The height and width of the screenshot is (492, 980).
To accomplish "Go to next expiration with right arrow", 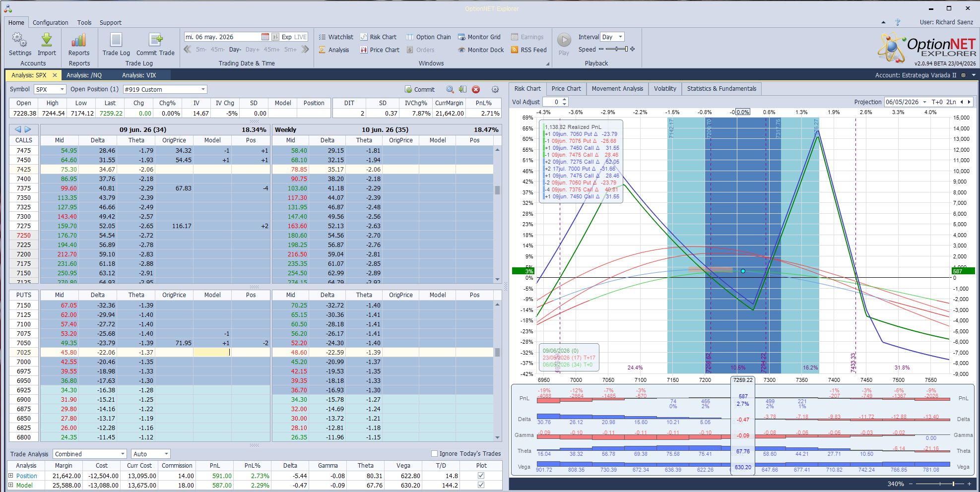I will (x=28, y=129).
